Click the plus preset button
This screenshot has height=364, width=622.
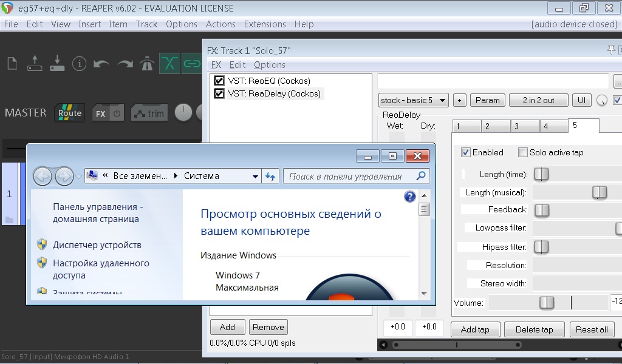pyautogui.click(x=459, y=101)
